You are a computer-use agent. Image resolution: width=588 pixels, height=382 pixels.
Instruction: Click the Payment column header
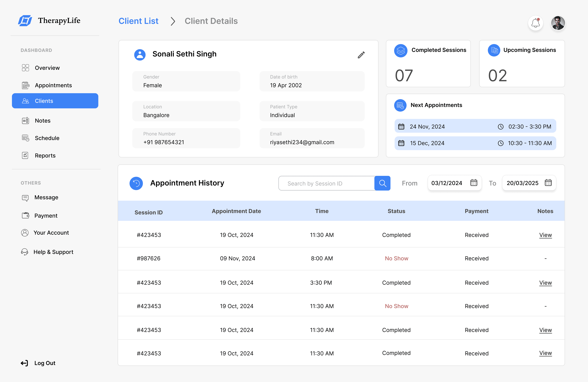[x=476, y=211]
